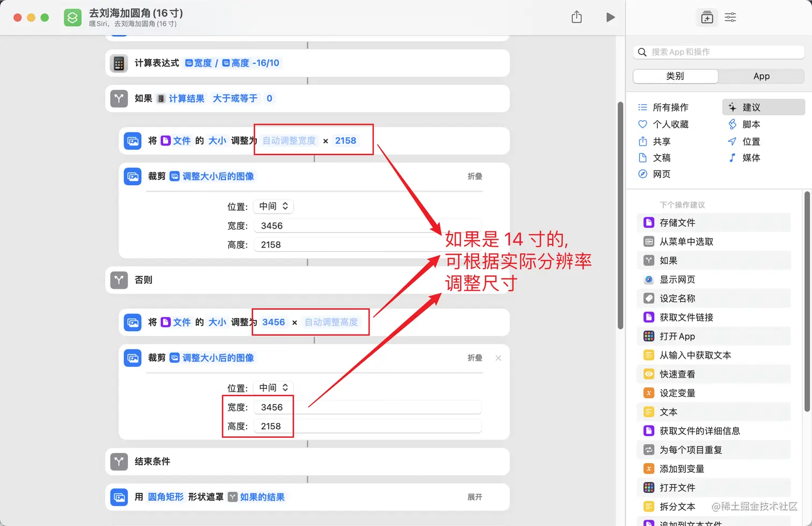
Task: Click the 自动调整宽度 placeholder field
Action: pos(289,141)
